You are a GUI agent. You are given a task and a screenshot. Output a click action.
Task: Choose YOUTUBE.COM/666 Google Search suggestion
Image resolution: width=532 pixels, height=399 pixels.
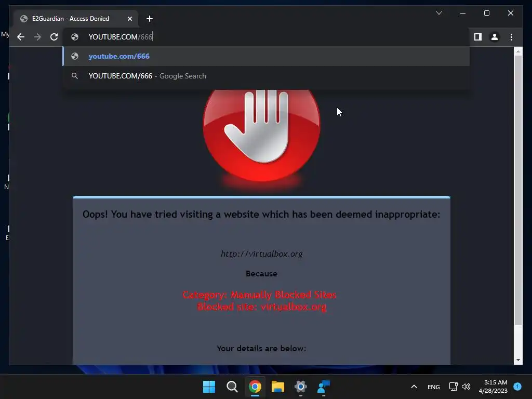[x=267, y=76]
